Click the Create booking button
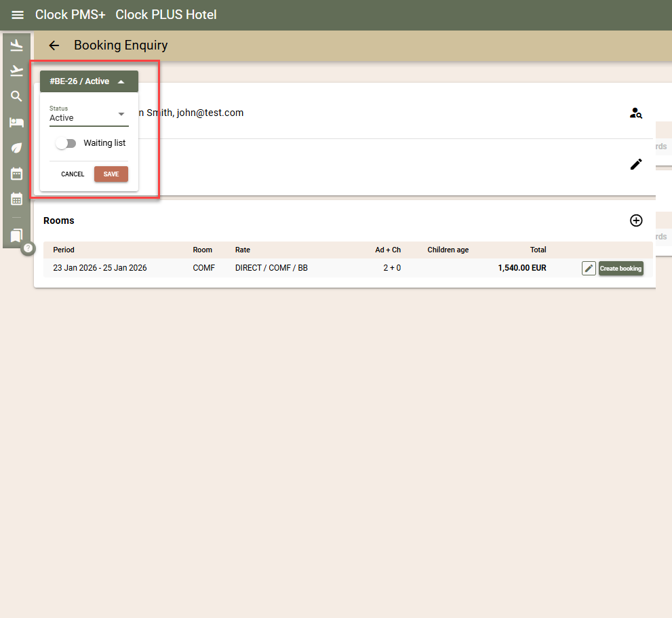This screenshot has height=618, width=672. [621, 269]
